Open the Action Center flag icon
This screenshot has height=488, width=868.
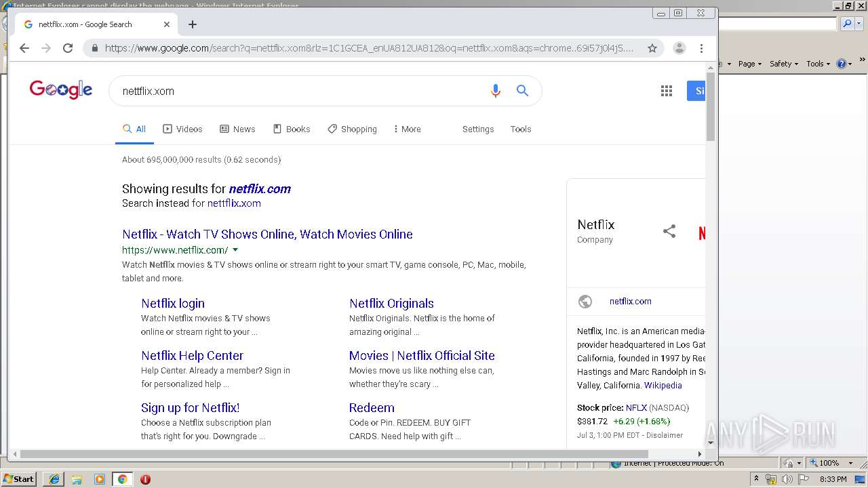(x=804, y=479)
